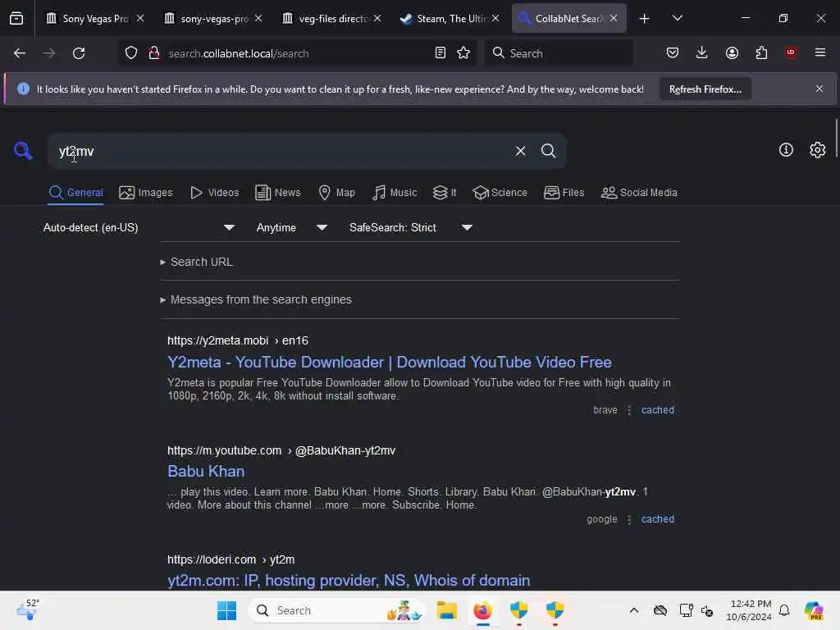Open language Auto-detect (en-US) dropdown
The width and height of the screenshot is (840, 630).
coord(139,228)
